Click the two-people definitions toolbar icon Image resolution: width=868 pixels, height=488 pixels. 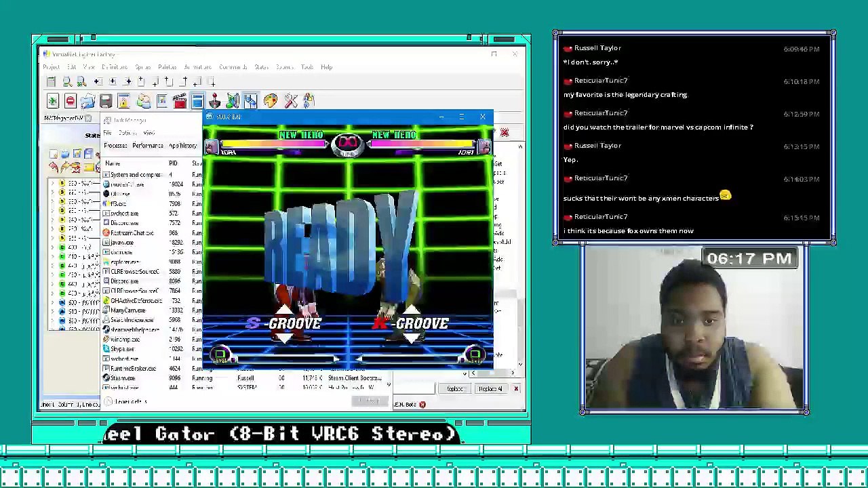pyautogui.click(x=143, y=101)
